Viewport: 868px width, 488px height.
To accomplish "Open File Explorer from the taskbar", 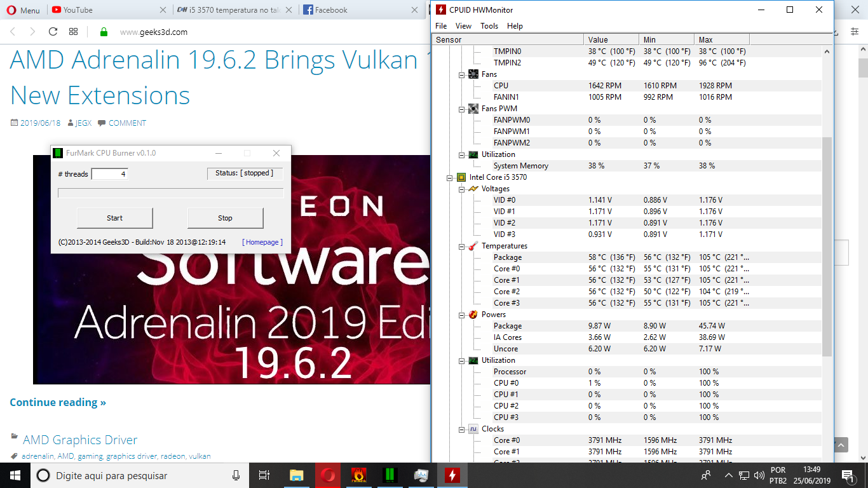I will click(x=297, y=475).
